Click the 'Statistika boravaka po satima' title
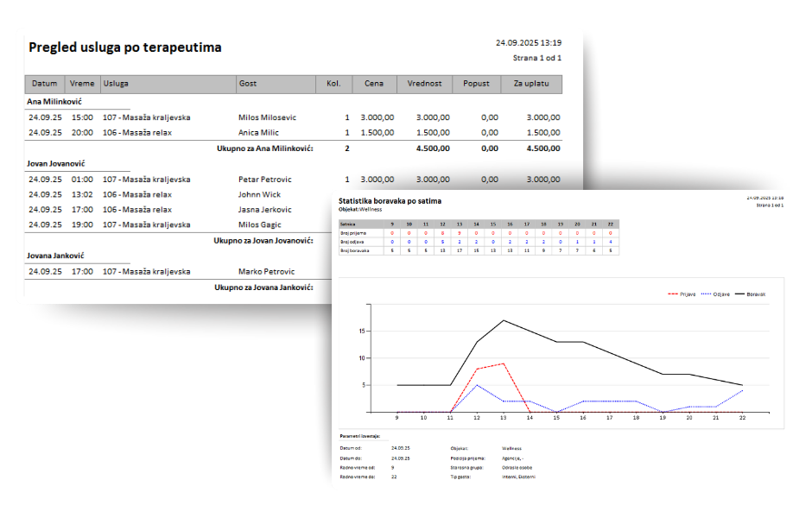This screenshot has width=812, height=518. point(390,201)
